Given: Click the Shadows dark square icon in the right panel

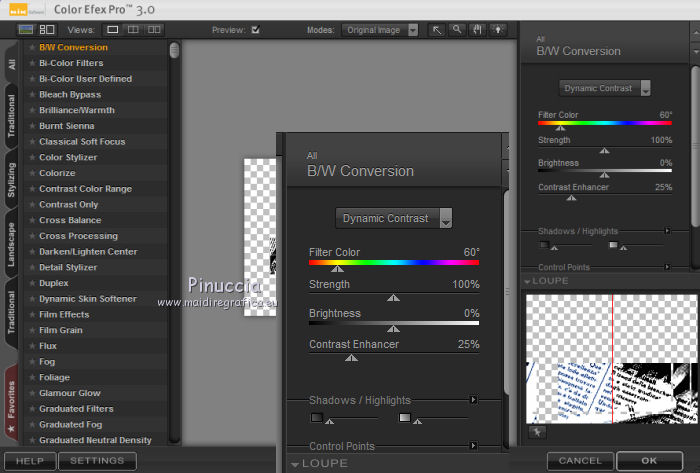Looking at the screenshot, I should (x=544, y=245).
